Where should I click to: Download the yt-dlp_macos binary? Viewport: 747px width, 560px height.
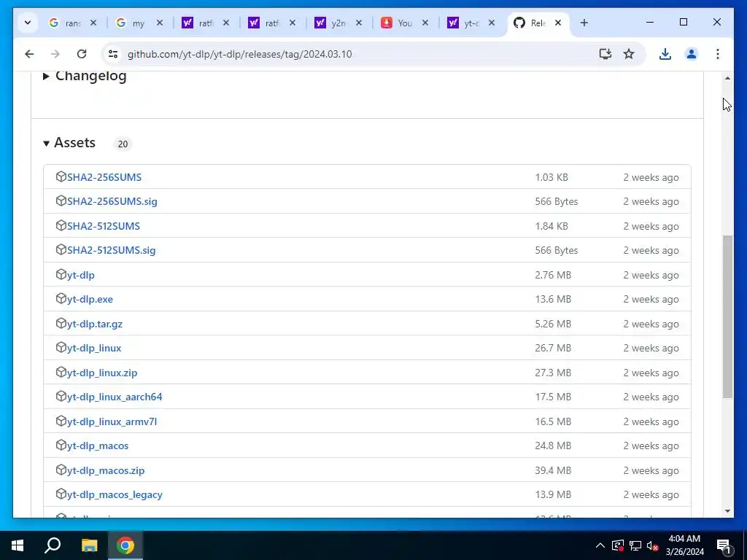[x=98, y=446]
